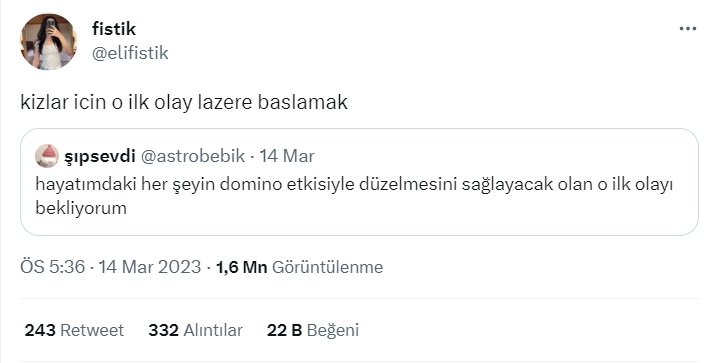Image resolution: width=718 pixels, height=363 pixels.
Task: Click the Görüntülenme label
Action: click(x=327, y=267)
